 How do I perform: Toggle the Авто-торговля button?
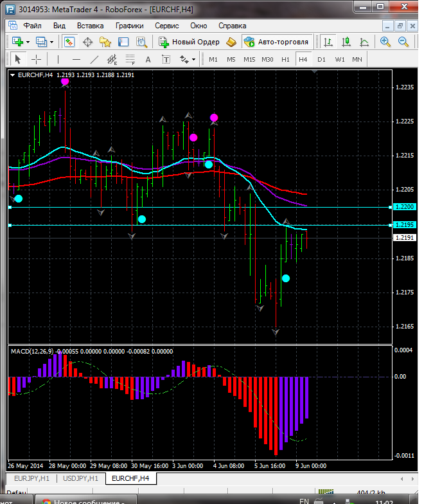[276, 42]
